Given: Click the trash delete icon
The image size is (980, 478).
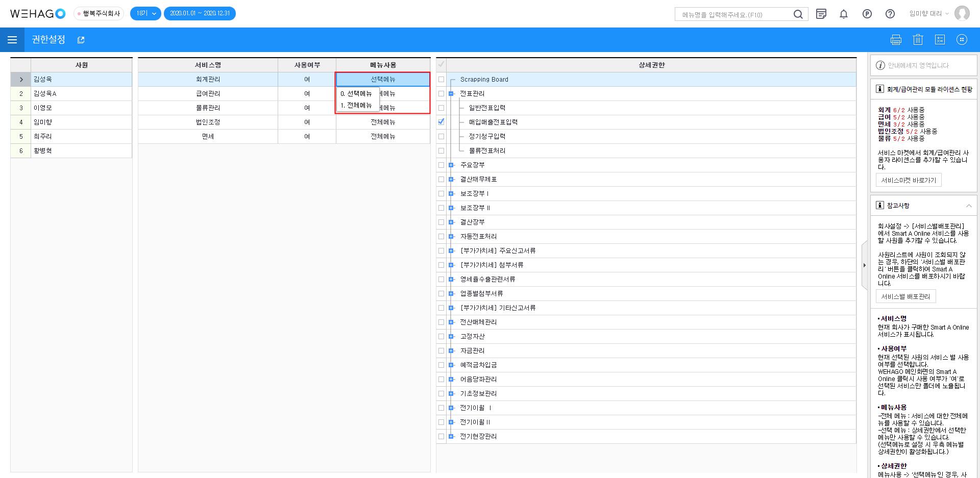Looking at the screenshot, I should 918,40.
